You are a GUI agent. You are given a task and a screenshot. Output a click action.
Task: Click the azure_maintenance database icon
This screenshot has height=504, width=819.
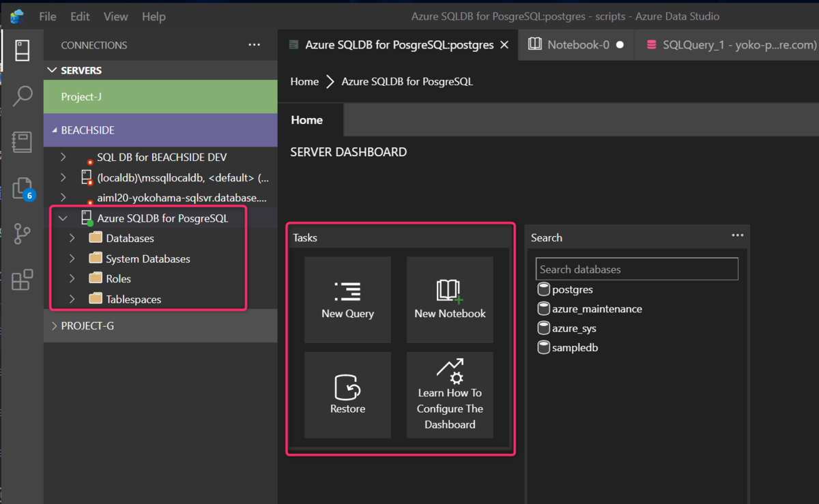[x=544, y=308]
